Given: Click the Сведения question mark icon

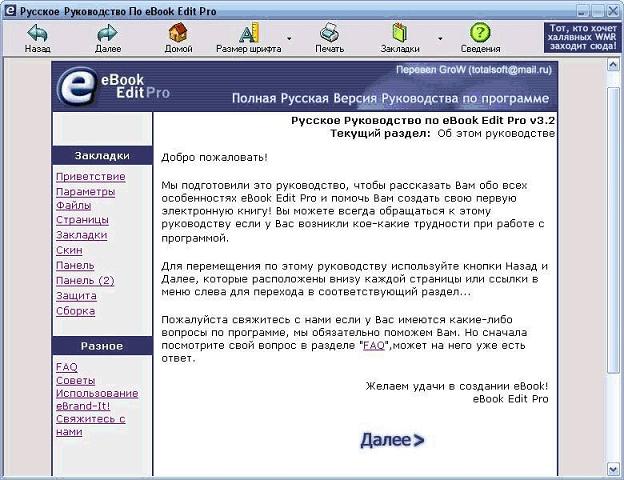Looking at the screenshot, I should (480, 32).
